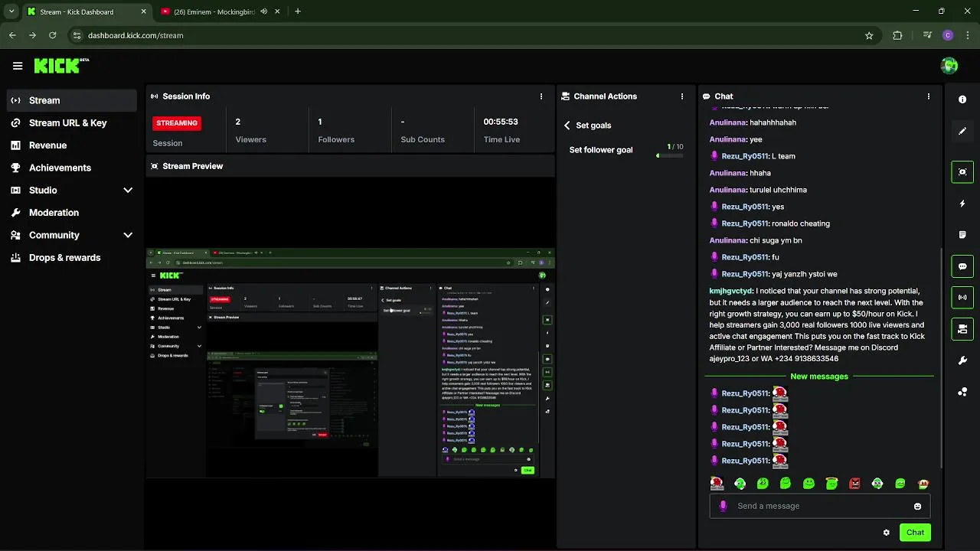Focus the Send a message input

[x=820, y=506]
